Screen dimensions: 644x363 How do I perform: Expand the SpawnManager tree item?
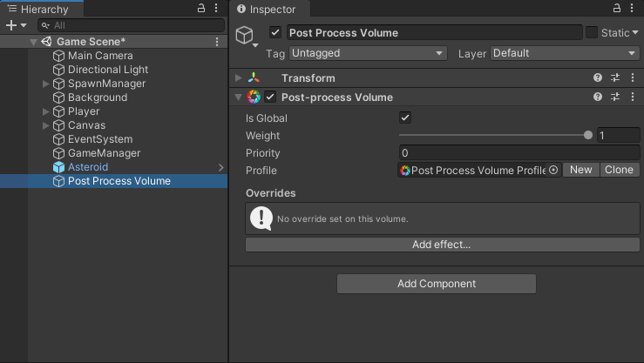click(x=46, y=84)
